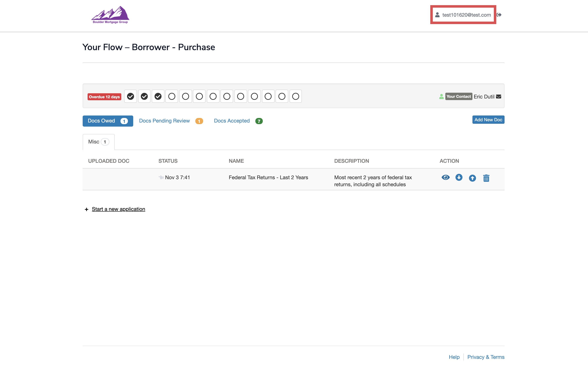Click the Add New Doc button
The height and width of the screenshot is (365, 588).
488,120
